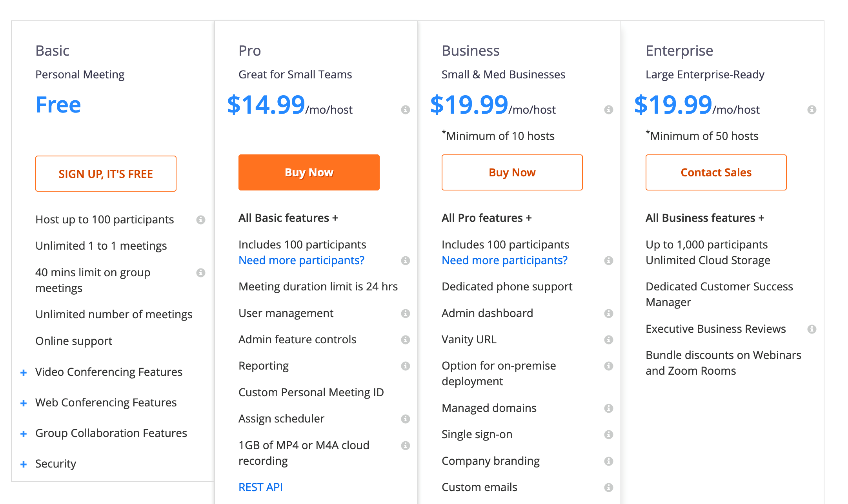Click Minimum of 10 hosts note
This screenshot has height=504, width=848.
tap(498, 136)
